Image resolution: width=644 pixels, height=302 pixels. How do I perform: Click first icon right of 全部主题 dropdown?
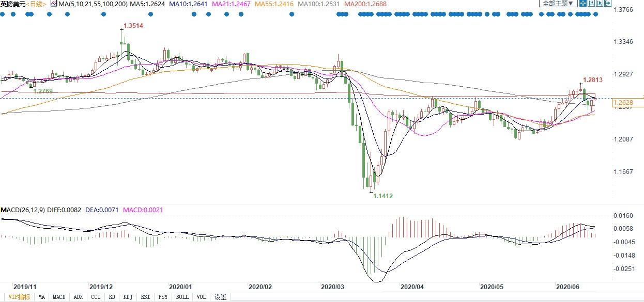pos(583,4)
